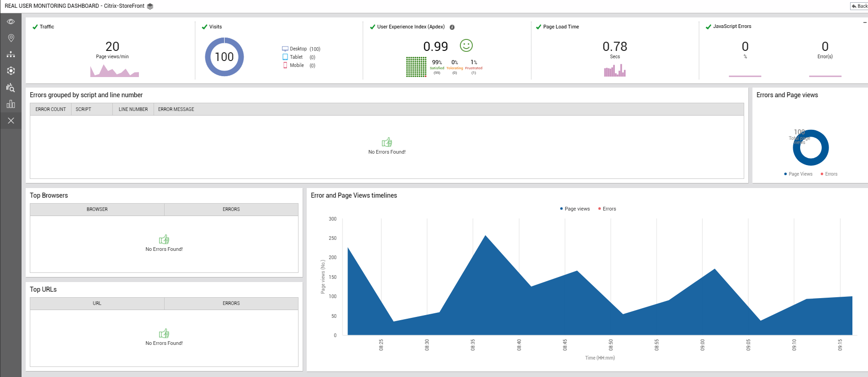Go back using the Back button
This screenshot has width=868, height=377.
click(x=859, y=6)
